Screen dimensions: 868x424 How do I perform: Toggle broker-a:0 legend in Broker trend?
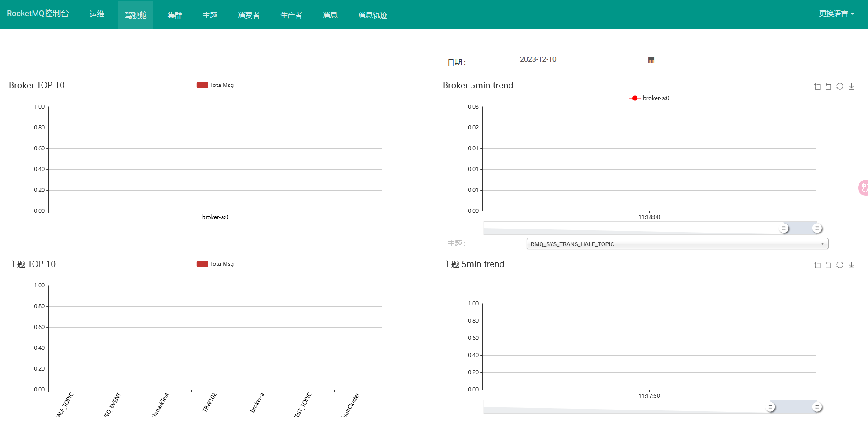click(x=649, y=98)
